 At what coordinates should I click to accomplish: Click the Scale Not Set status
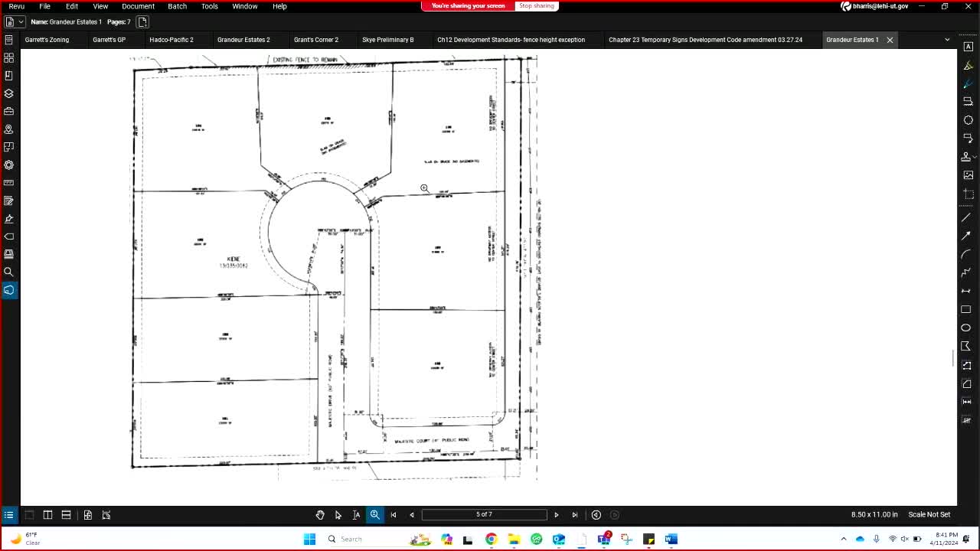point(929,514)
